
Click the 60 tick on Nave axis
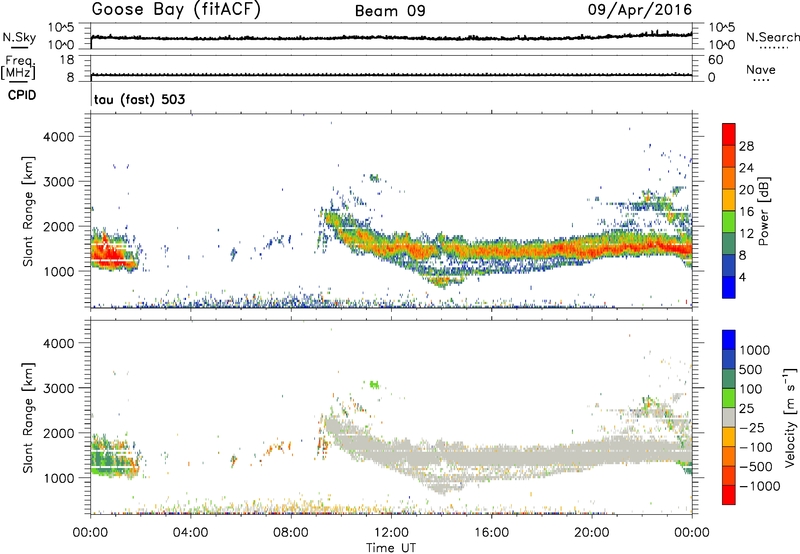[715, 60]
